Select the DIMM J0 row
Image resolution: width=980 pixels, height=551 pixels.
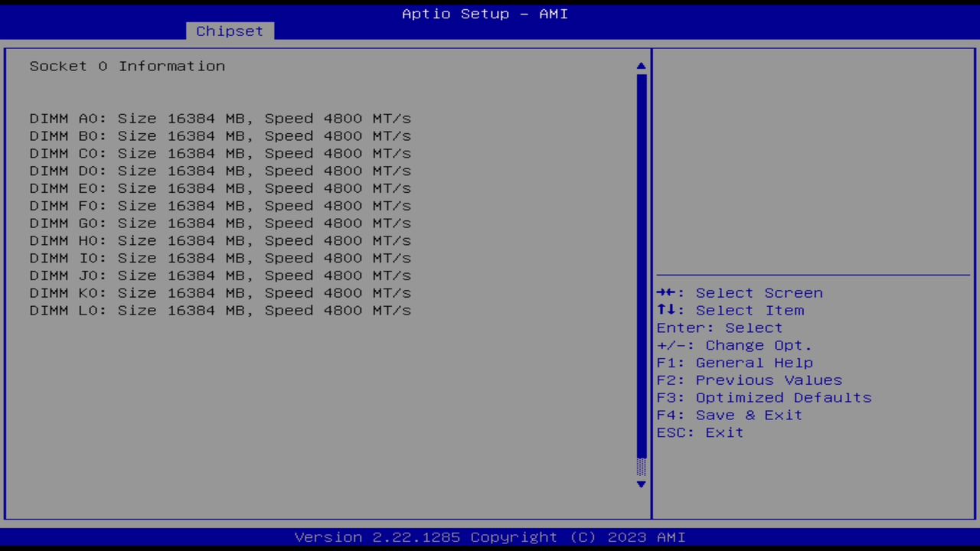click(x=220, y=275)
